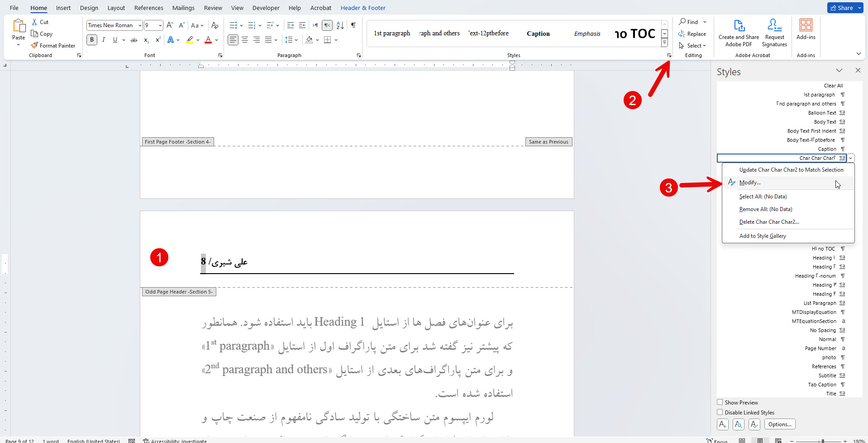Screen dimensions: 868x443
Task: Check Disable Linked Styles
Action: [x=720, y=412]
